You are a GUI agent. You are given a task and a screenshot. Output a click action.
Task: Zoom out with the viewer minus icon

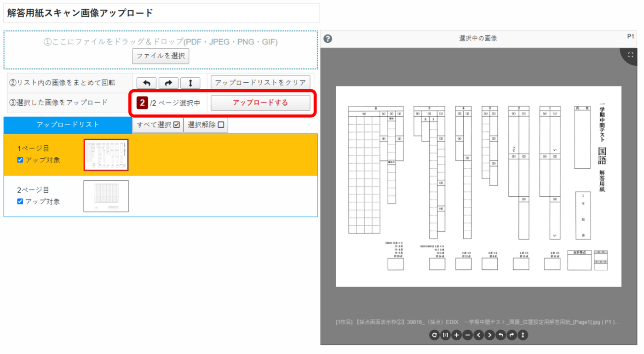467,335
